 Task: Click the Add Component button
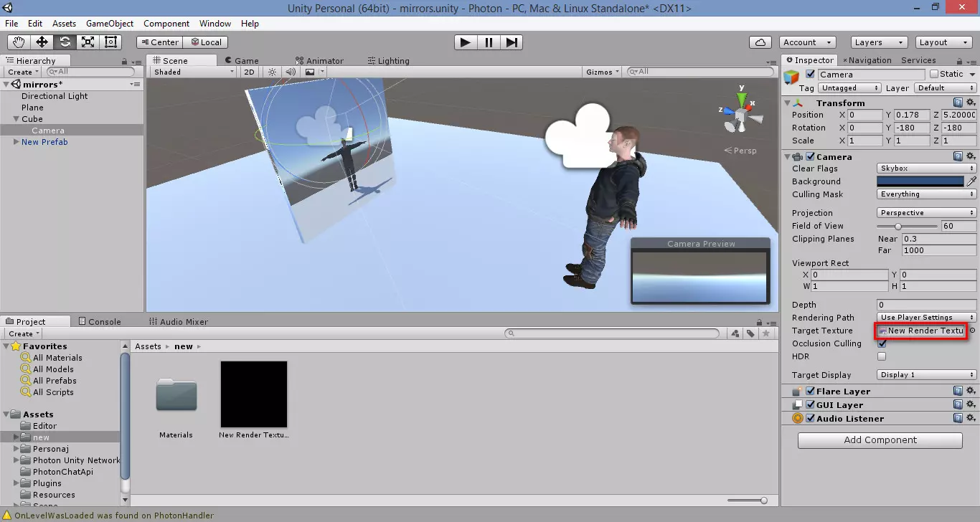[x=880, y=440]
